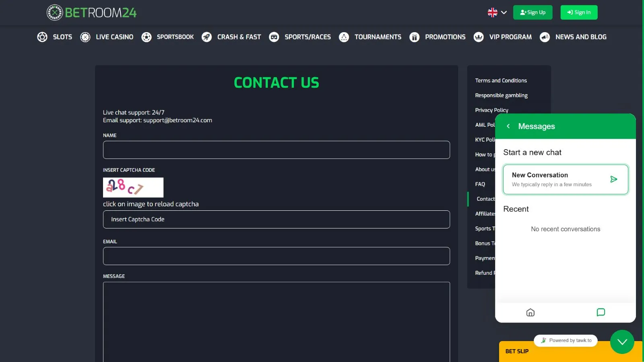Go back using Messages header arrow
This screenshot has height=362, width=644.
pos(508,126)
